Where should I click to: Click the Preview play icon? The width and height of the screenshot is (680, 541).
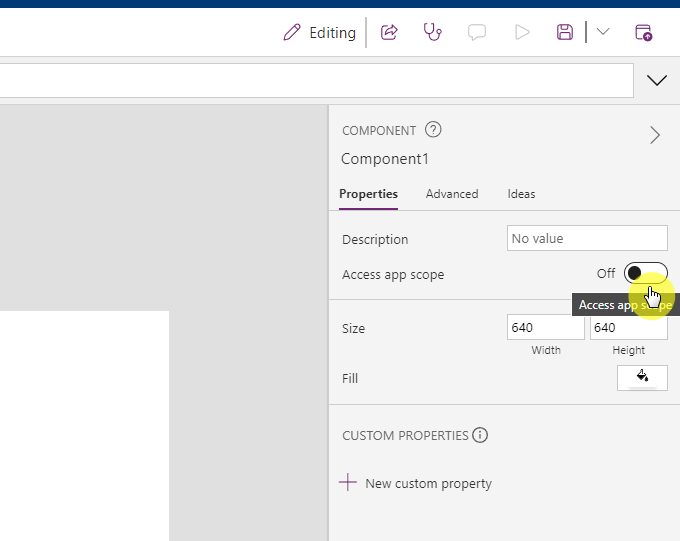tap(522, 32)
